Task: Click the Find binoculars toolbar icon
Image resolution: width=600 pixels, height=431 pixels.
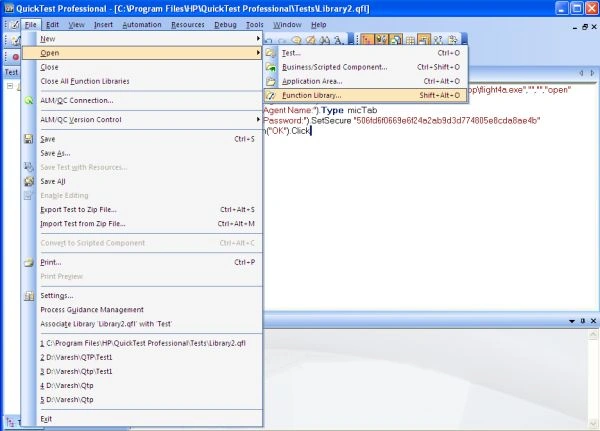Action: (324, 40)
